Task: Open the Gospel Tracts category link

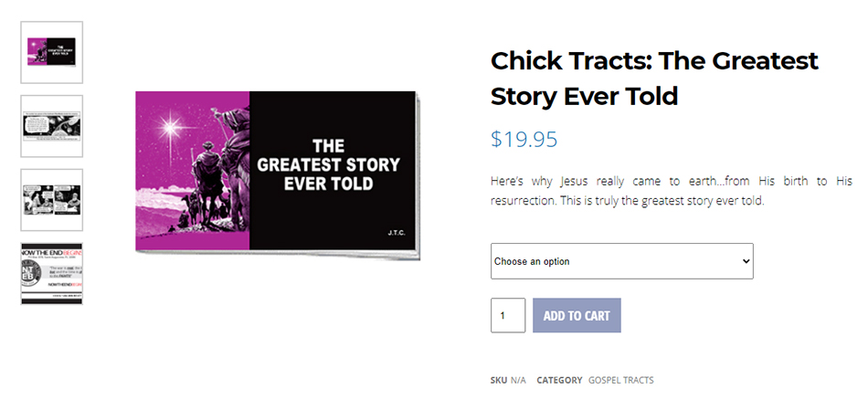Action: [x=620, y=380]
